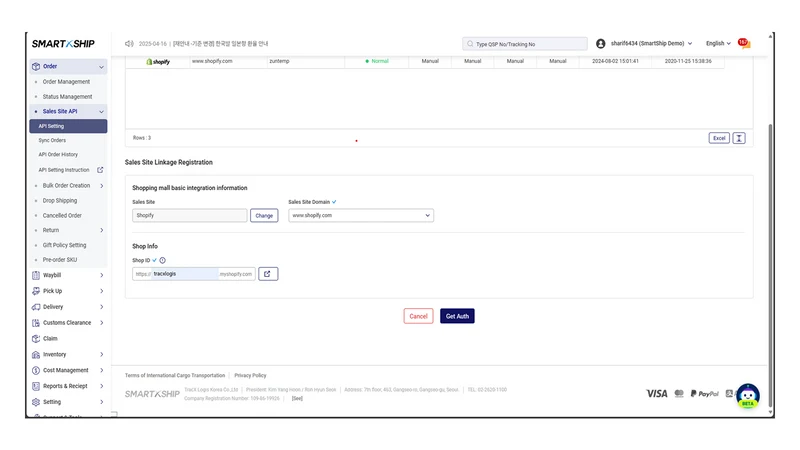Image resolution: width=800 pixels, height=450 pixels.
Task: Expand the Return submenu arrow
Action: [102, 230]
